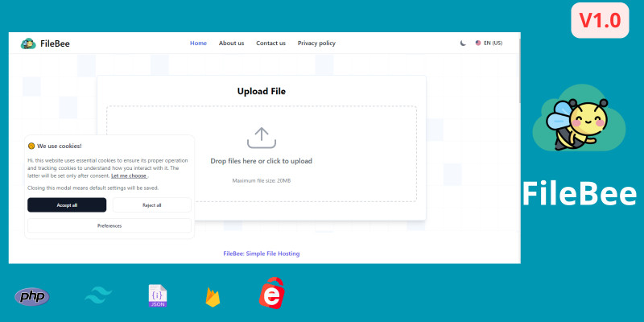Viewport: 644px width, 322px height.
Task: Click the Firebase flame icon
Action: [213, 297]
